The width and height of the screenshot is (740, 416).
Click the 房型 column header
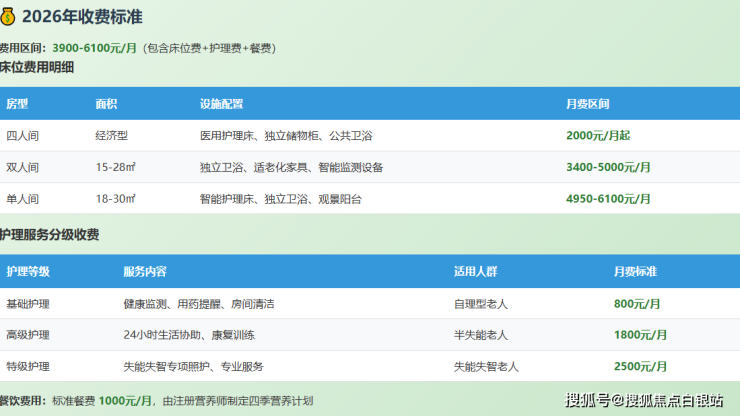click(17, 104)
